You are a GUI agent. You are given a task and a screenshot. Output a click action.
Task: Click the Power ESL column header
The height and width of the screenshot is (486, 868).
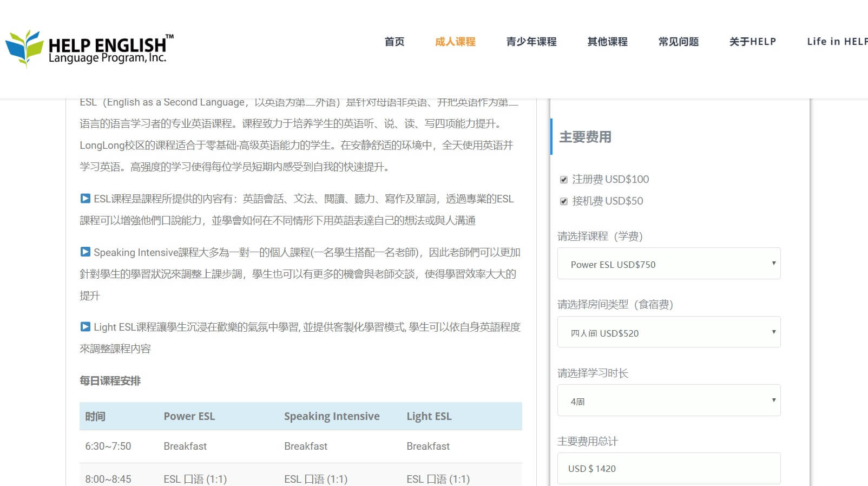(189, 416)
